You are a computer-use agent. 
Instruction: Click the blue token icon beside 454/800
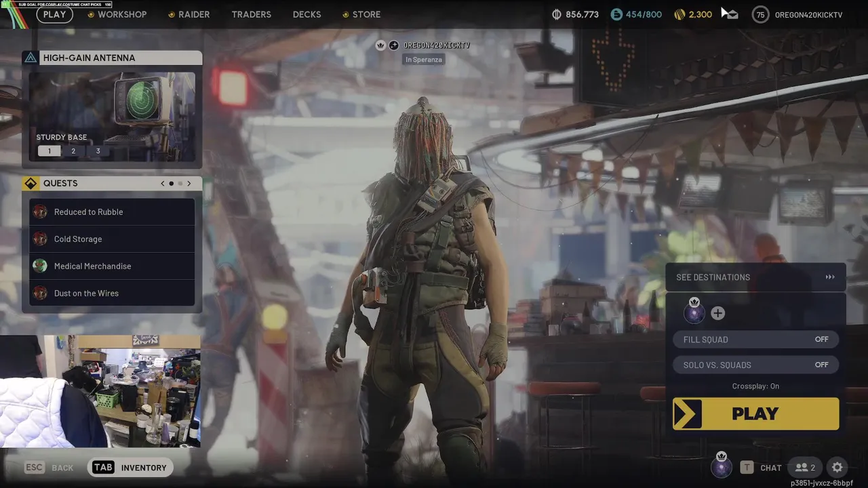(x=616, y=14)
